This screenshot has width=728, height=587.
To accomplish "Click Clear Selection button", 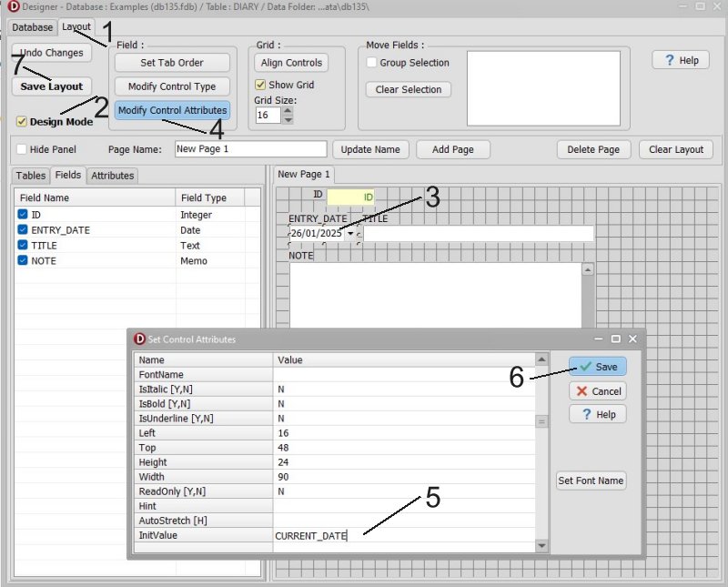I will 408,89.
